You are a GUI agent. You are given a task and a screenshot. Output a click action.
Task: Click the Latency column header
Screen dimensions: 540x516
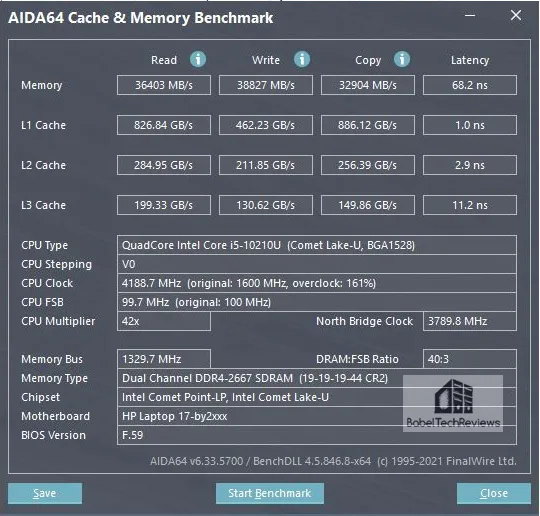(x=470, y=60)
